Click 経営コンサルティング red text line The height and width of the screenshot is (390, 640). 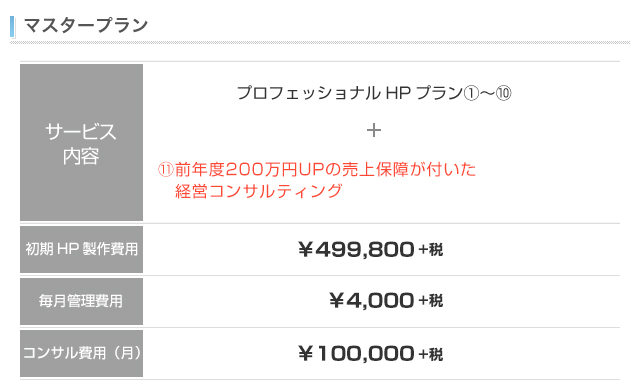pyautogui.click(x=258, y=191)
